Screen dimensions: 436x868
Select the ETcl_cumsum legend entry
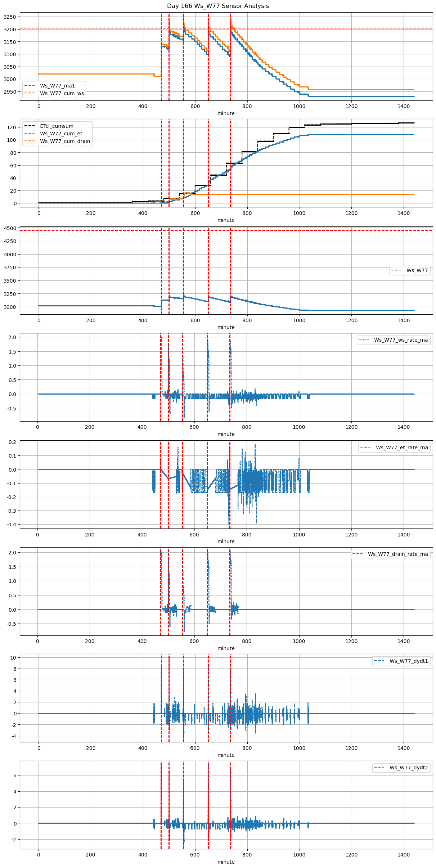click(x=57, y=126)
